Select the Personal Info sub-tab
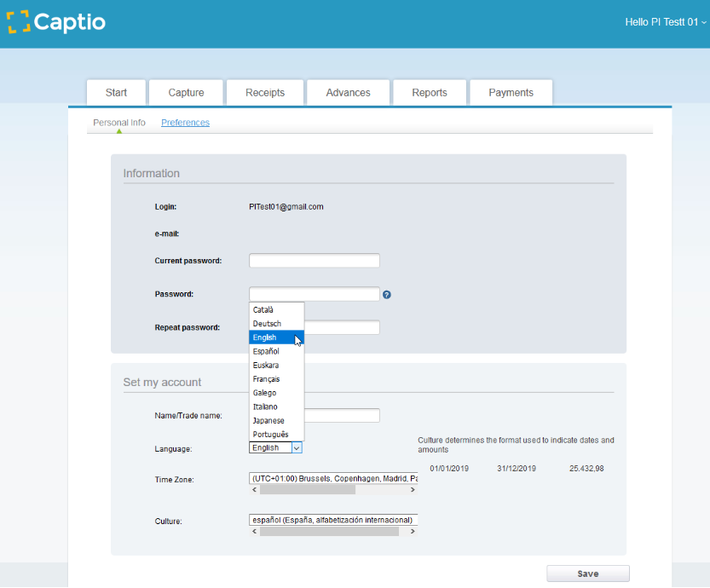The width and height of the screenshot is (710, 588). click(x=119, y=123)
